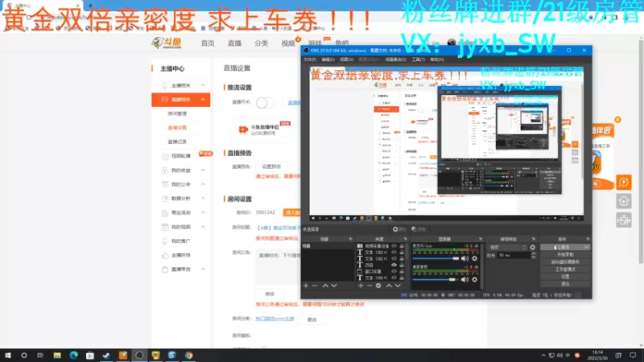
Task: Go to 分类 in Douyu navigation
Action: (x=261, y=43)
